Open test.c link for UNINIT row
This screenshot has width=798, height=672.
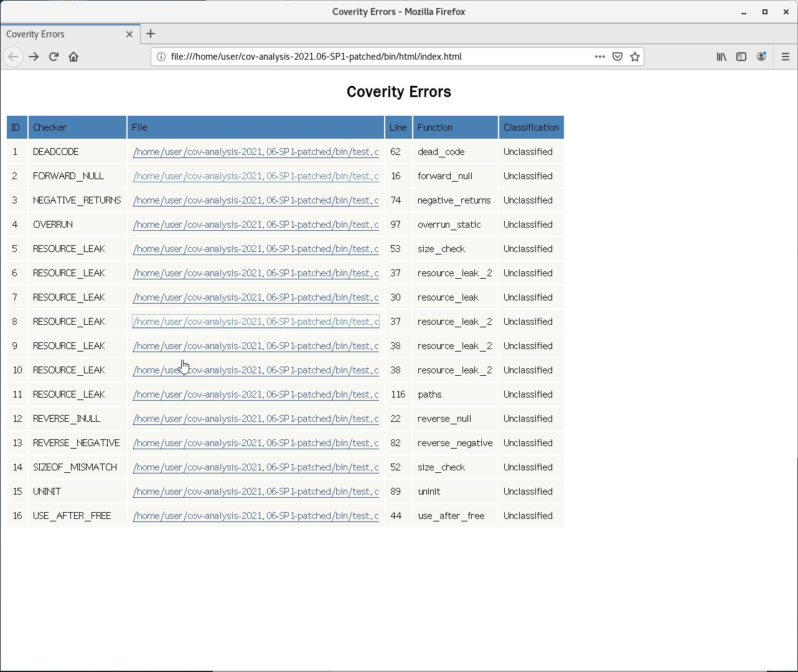point(256,492)
